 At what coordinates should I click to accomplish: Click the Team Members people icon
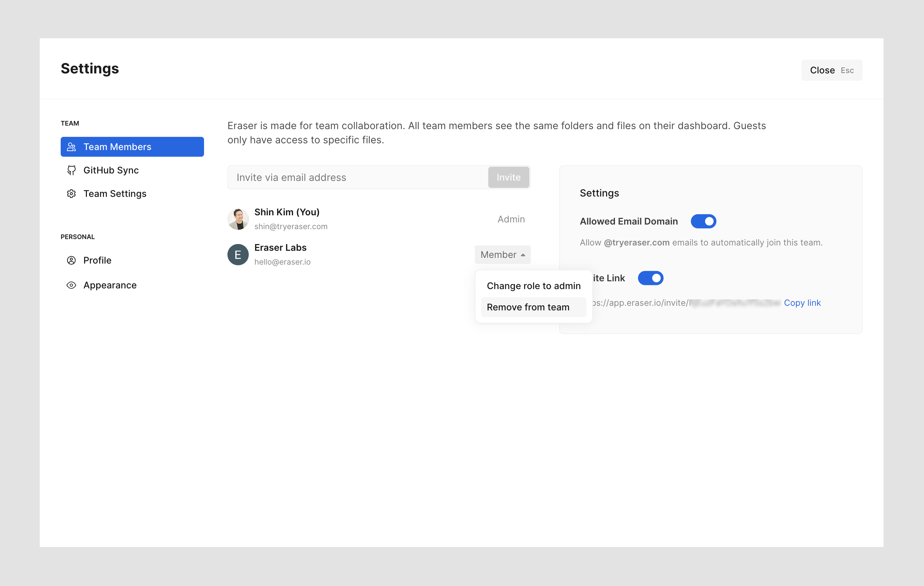tap(71, 147)
